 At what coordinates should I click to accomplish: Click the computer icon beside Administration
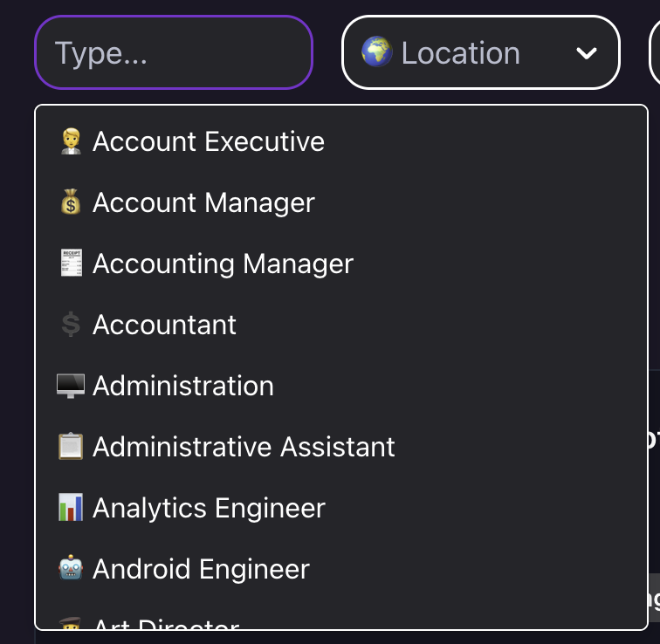pyautogui.click(x=71, y=386)
